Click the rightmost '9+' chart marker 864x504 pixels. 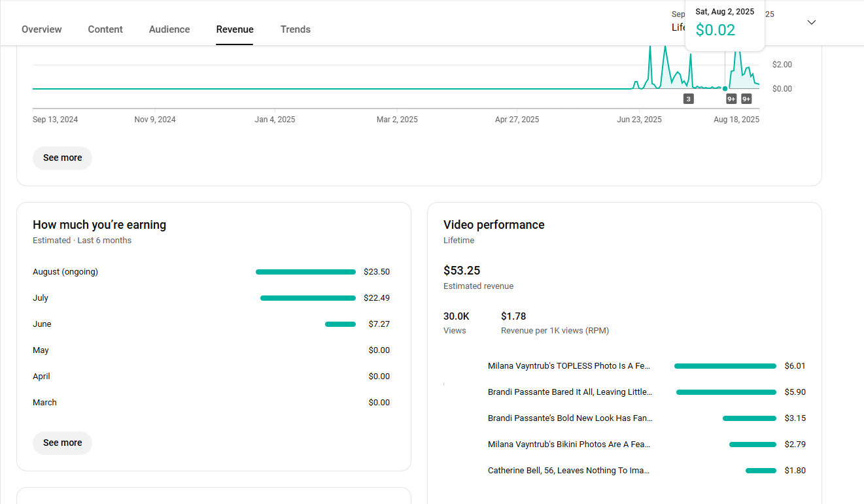746,99
